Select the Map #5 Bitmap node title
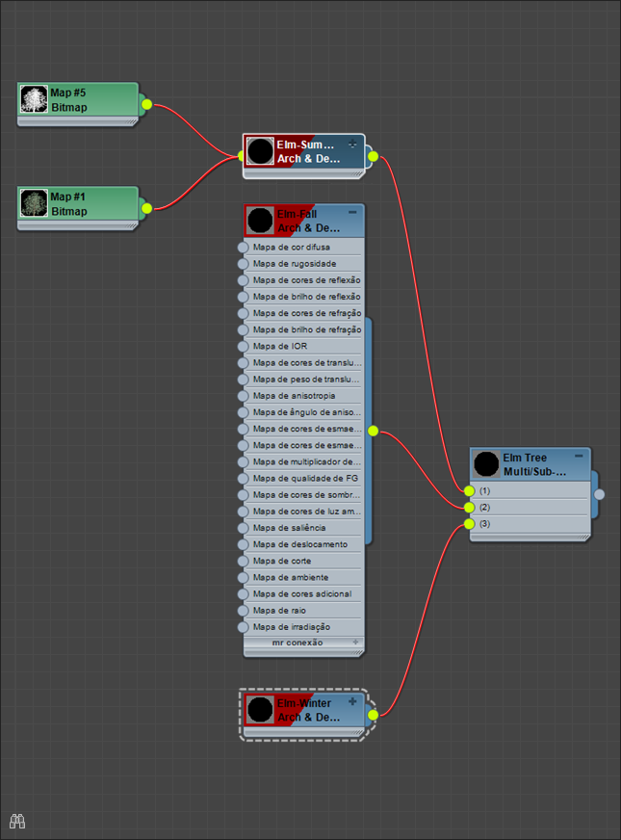Screen dimensions: 621x840 [69, 99]
